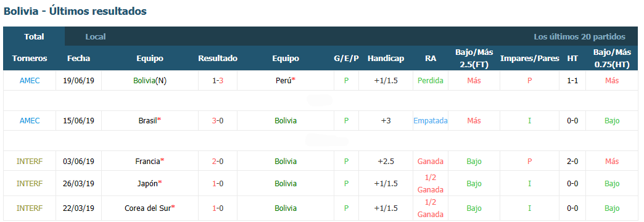This screenshot has width=644, height=222.
Task: Switch to the Local tab
Action: 95,36
